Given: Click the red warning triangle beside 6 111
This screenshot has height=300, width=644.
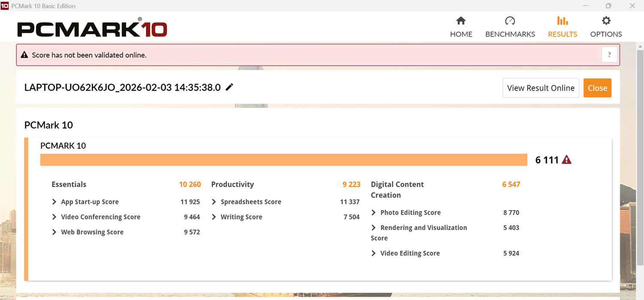Looking at the screenshot, I should 567,160.
